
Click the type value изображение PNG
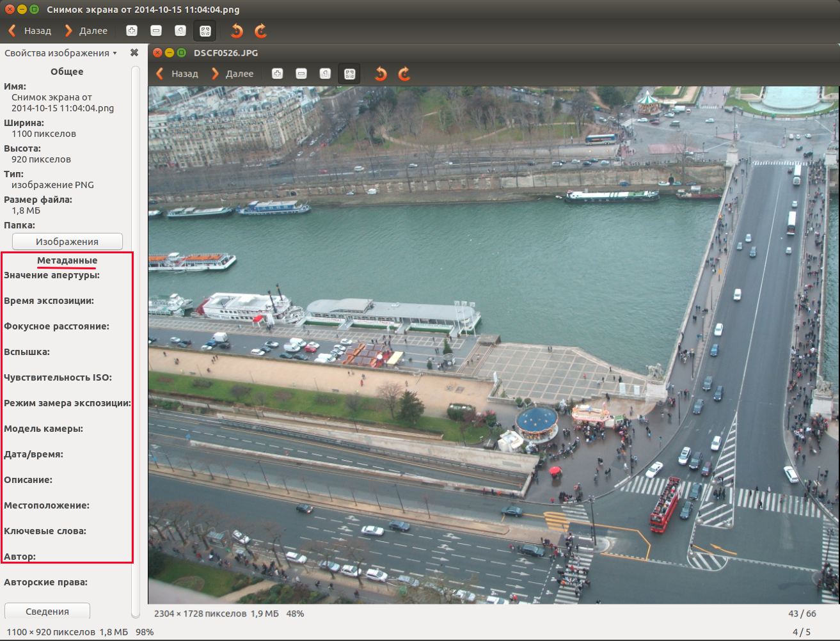[52, 185]
